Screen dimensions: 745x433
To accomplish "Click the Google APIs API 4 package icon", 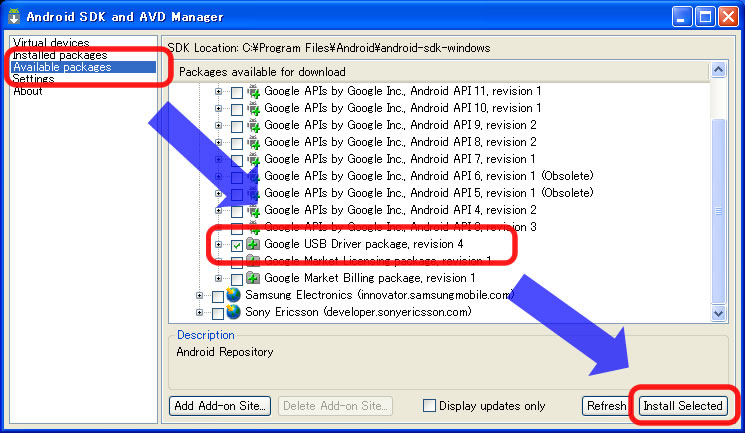I will coord(253,211).
